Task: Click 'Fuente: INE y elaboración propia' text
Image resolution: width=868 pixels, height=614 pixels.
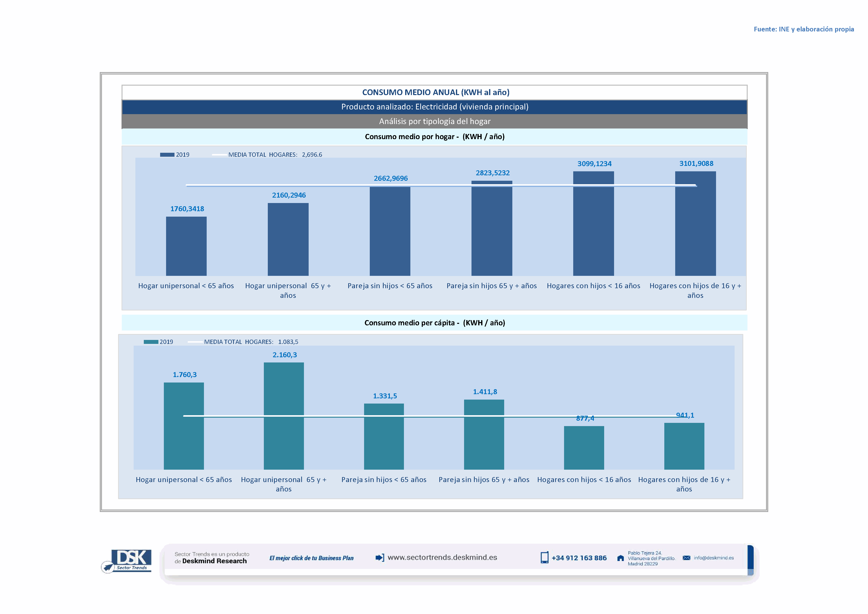Action: click(804, 29)
